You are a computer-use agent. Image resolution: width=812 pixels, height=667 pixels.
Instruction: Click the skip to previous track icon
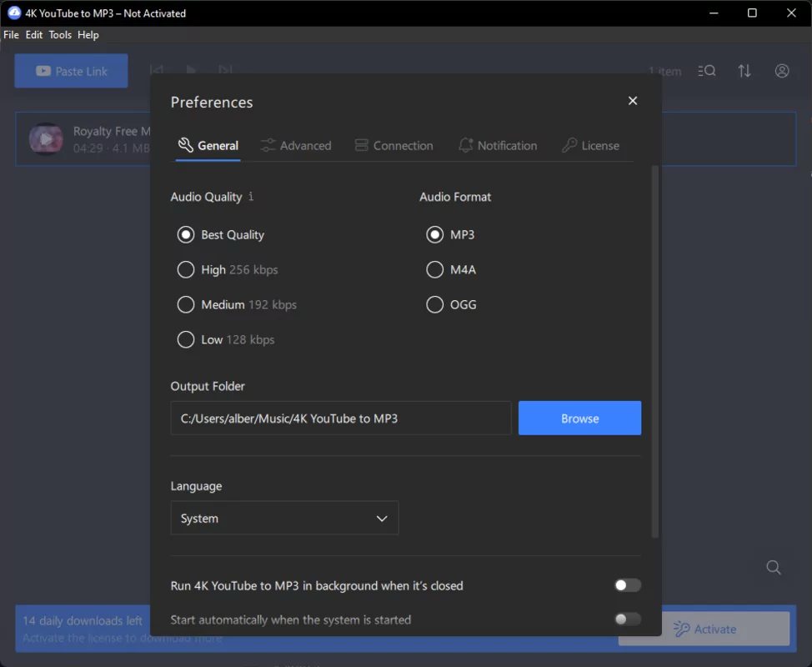pyautogui.click(x=156, y=71)
